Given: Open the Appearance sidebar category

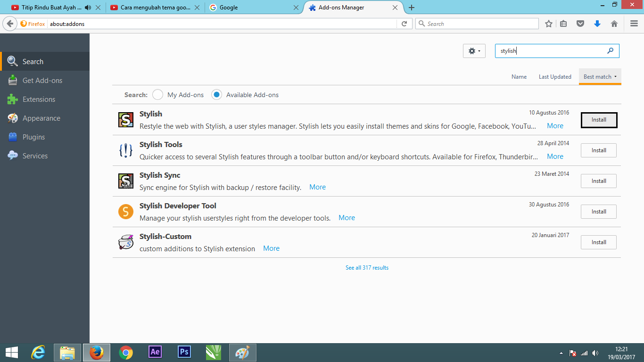Looking at the screenshot, I should pos(45,118).
